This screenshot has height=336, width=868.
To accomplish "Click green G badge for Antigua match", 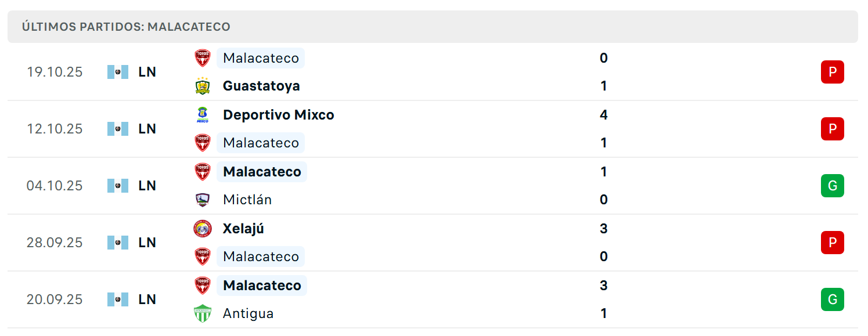I will [832, 299].
